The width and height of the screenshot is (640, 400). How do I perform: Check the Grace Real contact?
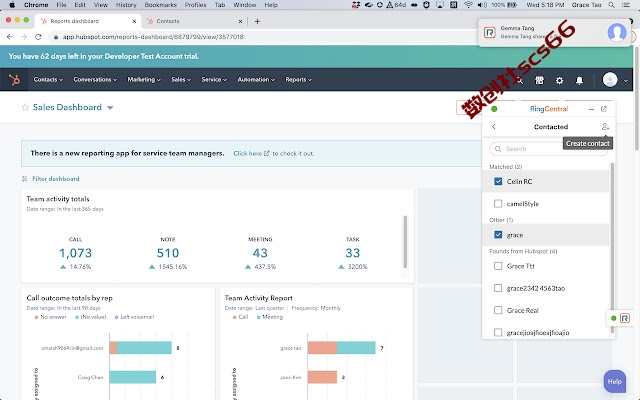click(498, 310)
